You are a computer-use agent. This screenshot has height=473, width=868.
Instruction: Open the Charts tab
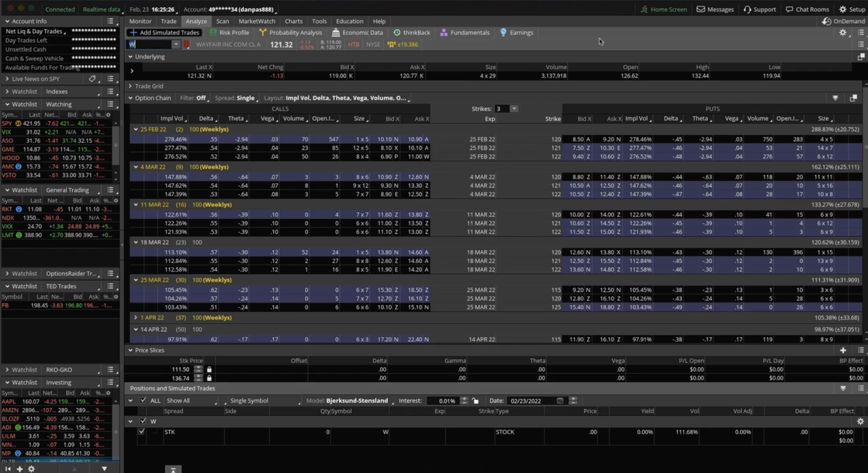(294, 21)
